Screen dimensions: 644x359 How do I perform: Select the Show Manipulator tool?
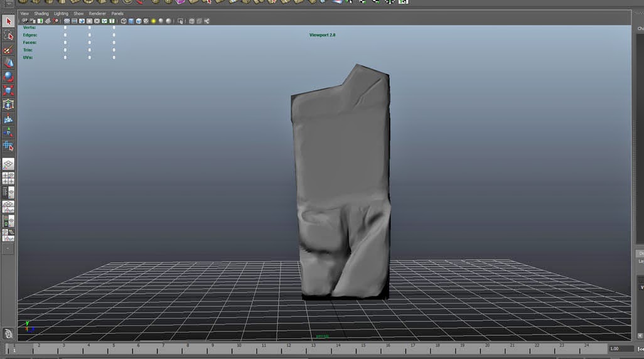8,132
